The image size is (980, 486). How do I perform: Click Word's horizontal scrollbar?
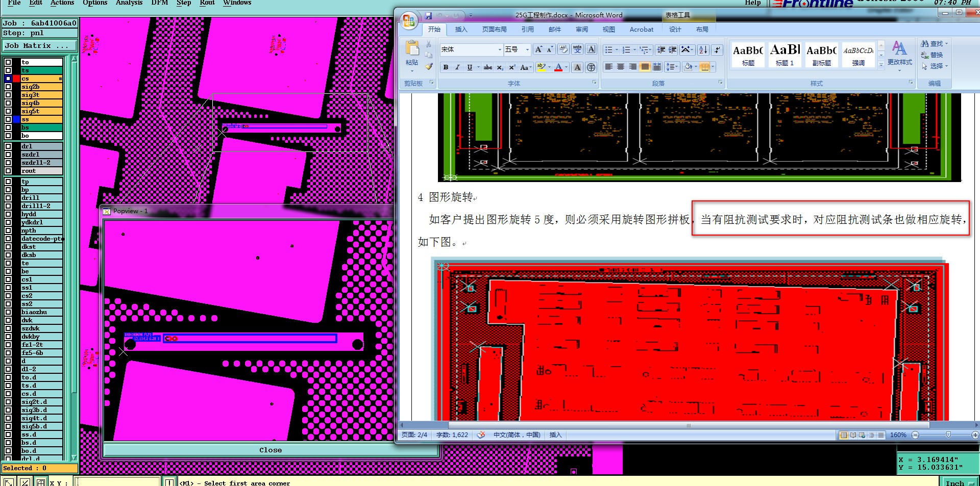(x=689, y=425)
